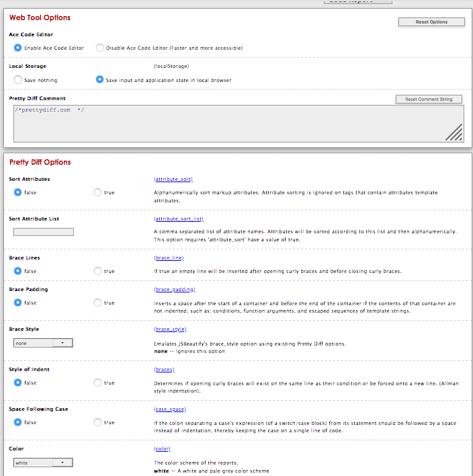The width and height of the screenshot is (473, 476).
Task: Choose Save nothing for Local Storage
Action: pyautogui.click(x=18, y=80)
